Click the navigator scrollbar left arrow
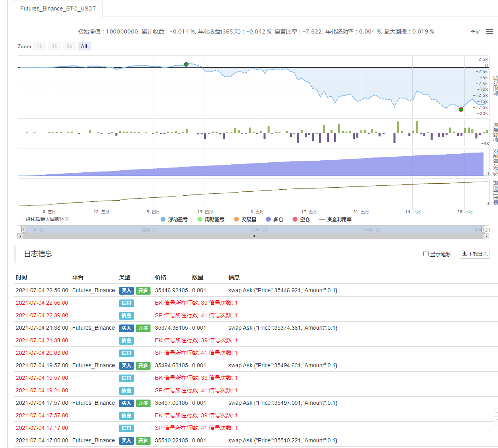 pyautogui.click(x=21, y=237)
